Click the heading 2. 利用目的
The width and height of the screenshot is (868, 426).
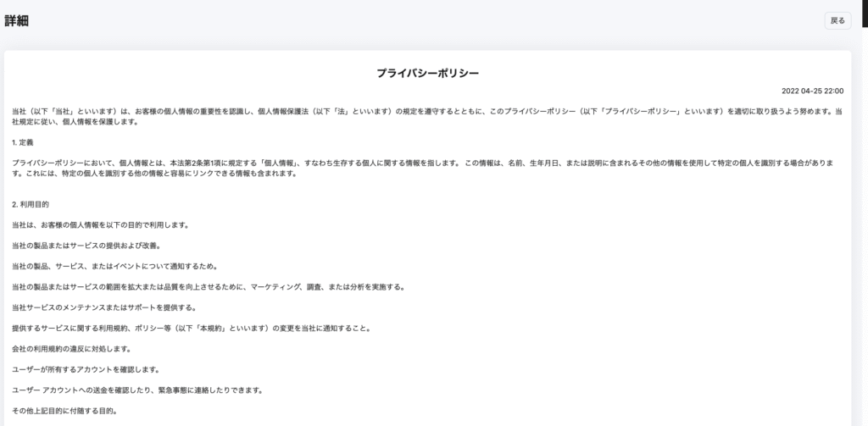[x=31, y=205]
